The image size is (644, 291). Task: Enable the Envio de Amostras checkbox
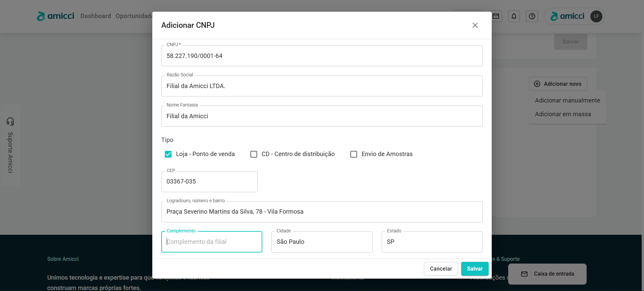[x=354, y=154]
